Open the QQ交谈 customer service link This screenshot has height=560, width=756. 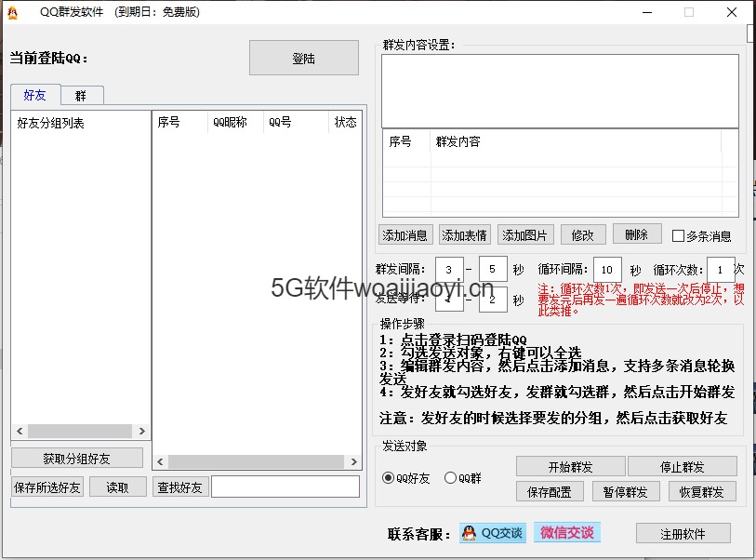(x=492, y=532)
